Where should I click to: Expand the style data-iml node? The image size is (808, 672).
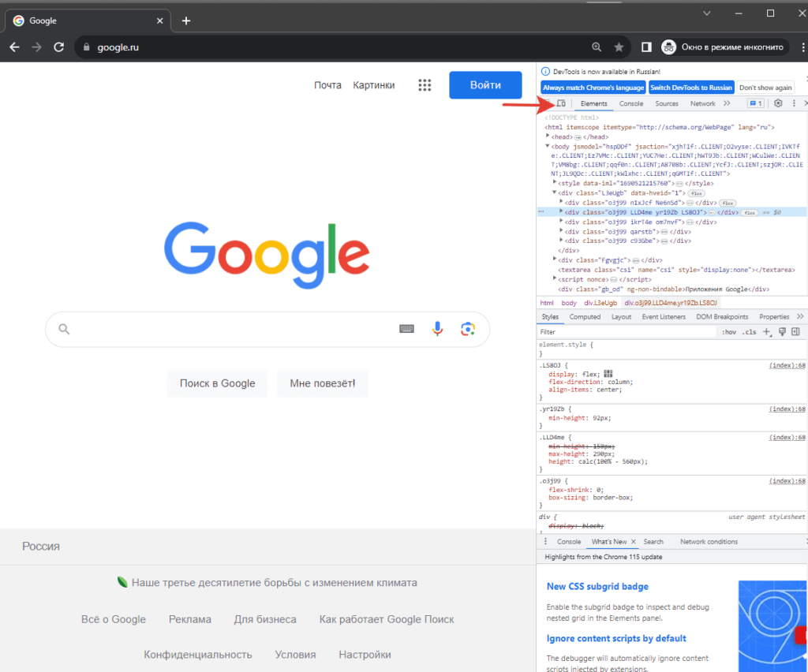(x=555, y=182)
